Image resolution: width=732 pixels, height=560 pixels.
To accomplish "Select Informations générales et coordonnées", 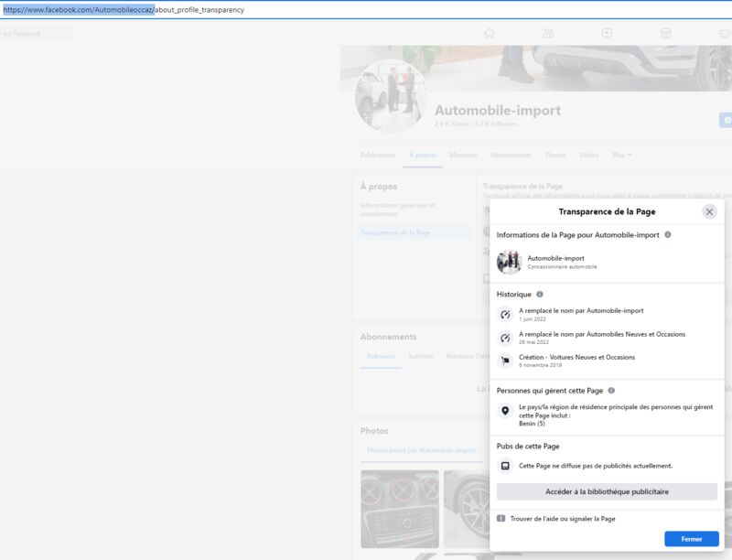I will click(x=397, y=210).
